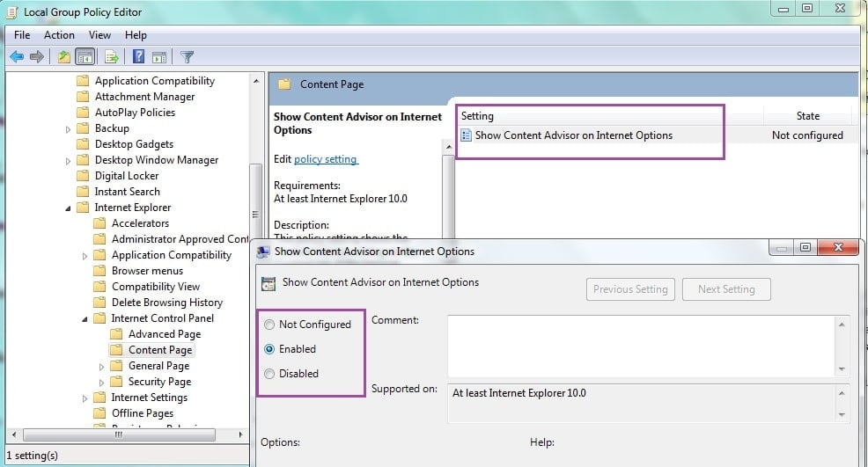Open the File menu
The image size is (868, 467).
22,35
